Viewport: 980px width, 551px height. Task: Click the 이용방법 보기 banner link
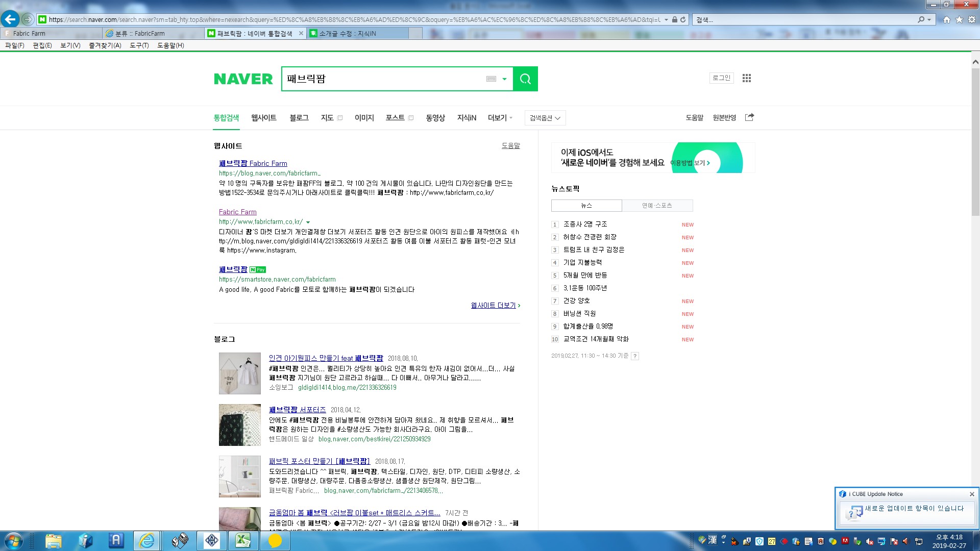[x=690, y=163]
